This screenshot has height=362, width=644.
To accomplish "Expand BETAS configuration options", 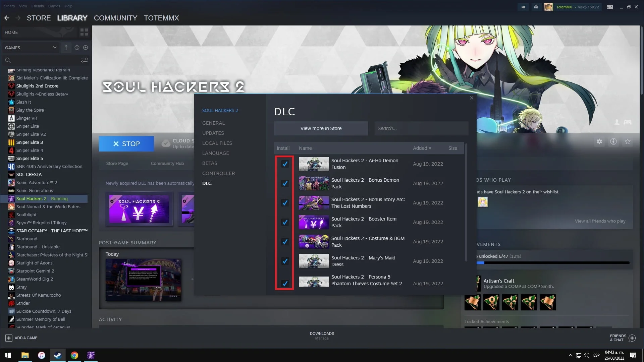I will click(210, 163).
